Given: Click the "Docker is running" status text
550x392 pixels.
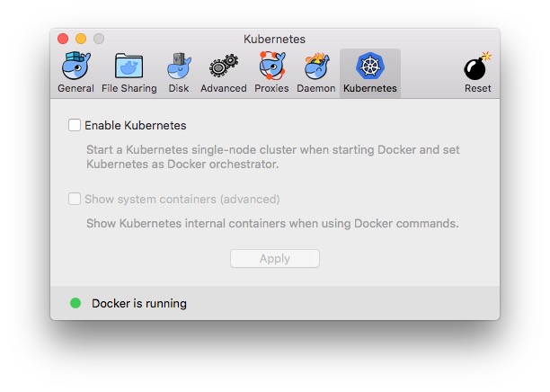Looking at the screenshot, I should coord(139,304).
